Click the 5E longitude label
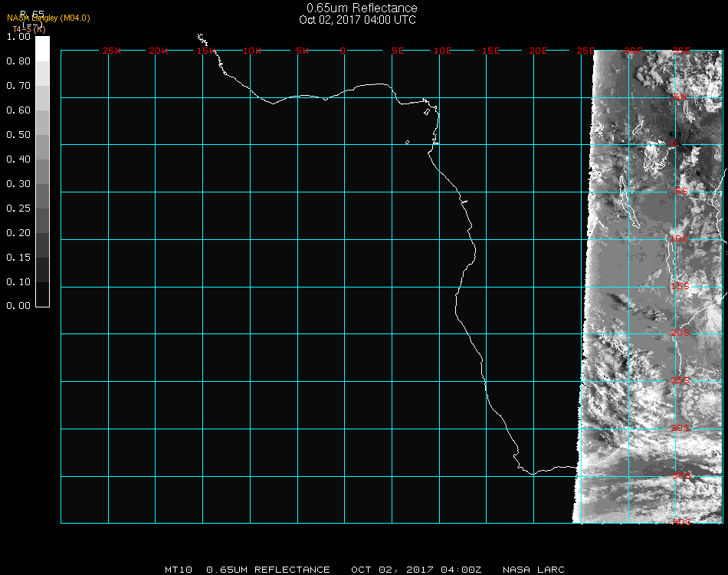The width and height of the screenshot is (728, 575). [x=398, y=51]
